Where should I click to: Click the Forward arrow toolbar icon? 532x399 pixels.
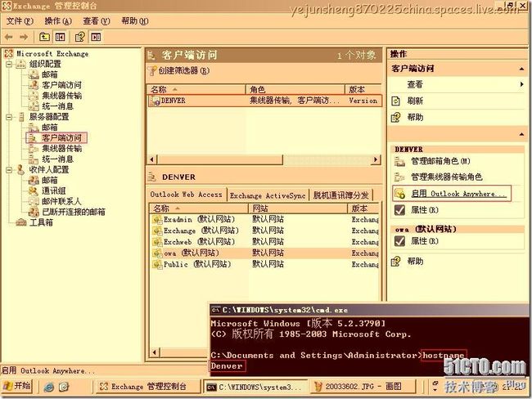(24, 37)
